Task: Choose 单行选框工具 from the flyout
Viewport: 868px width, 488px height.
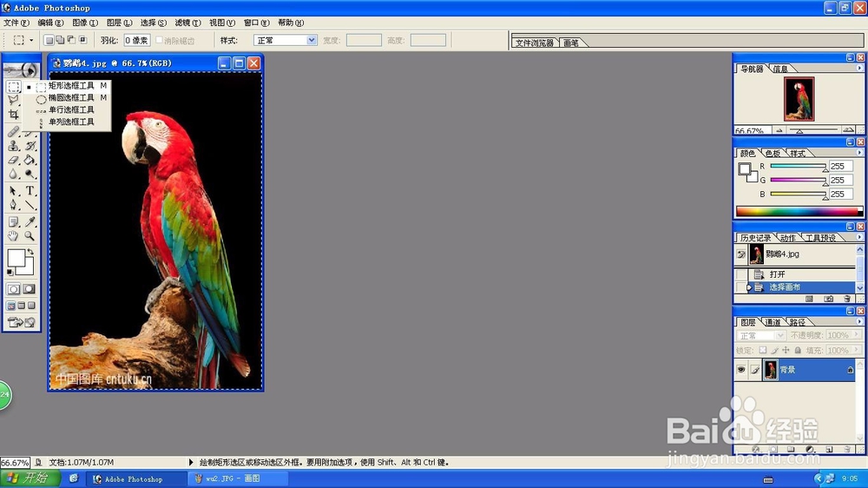Action: 71,109
